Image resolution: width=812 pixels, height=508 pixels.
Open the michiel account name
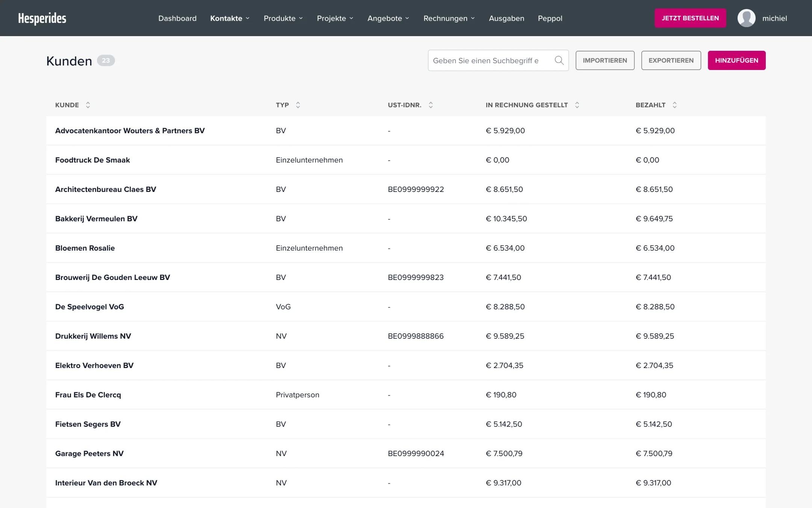[x=774, y=18]
